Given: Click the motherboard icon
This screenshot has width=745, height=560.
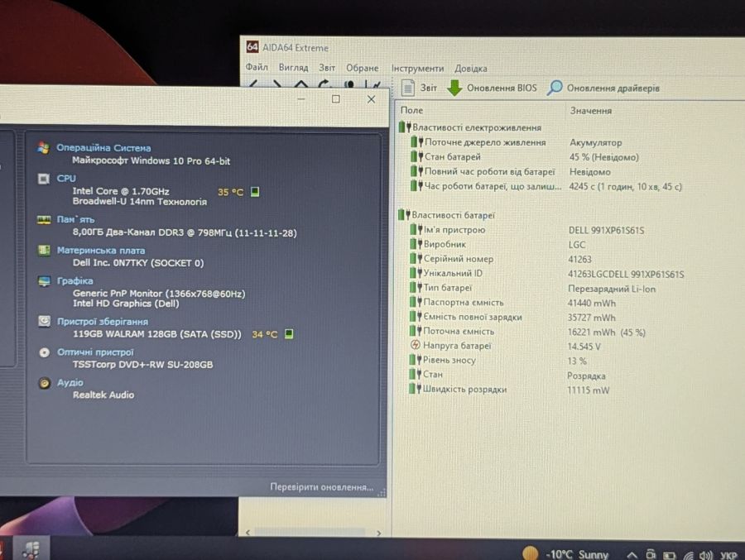Looking at the screenshot, I should (x=44, y=251).
